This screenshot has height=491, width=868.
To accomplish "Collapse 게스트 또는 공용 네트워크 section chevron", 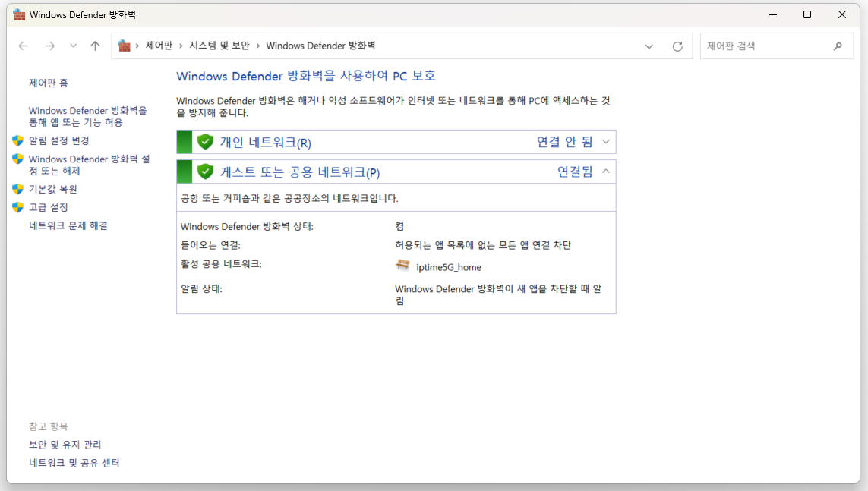I will (x=606, y=172).
